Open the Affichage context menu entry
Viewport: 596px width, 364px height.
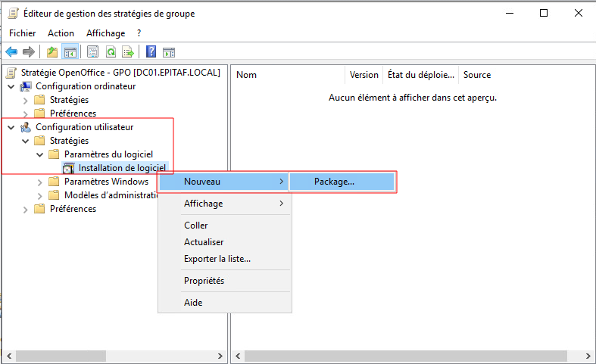(203, 204)
